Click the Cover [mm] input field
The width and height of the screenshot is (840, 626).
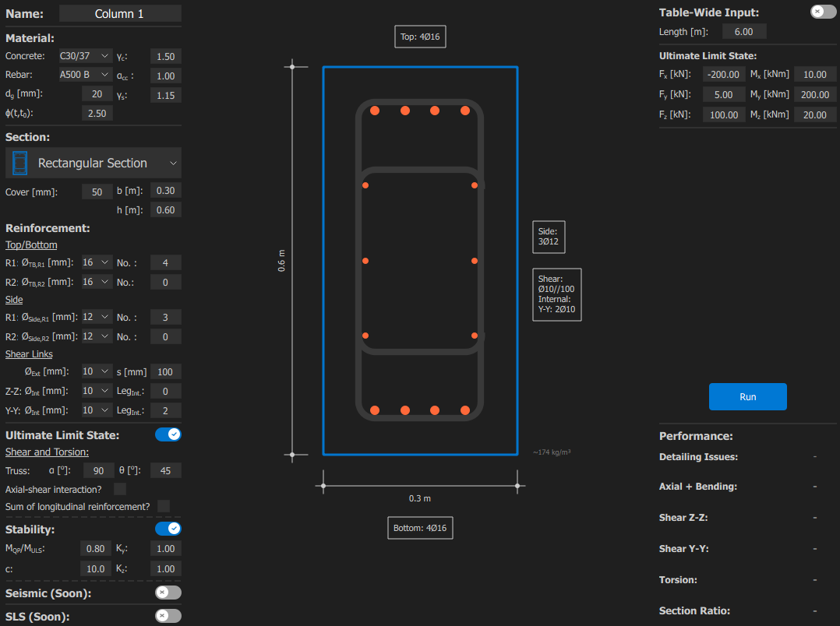pyautogui.click(x=97, y=192)
